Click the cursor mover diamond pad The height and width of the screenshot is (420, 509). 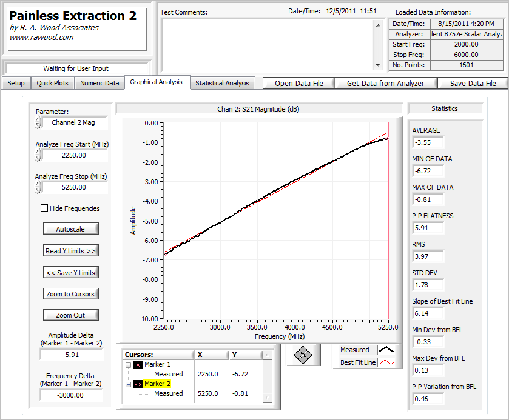303,355
